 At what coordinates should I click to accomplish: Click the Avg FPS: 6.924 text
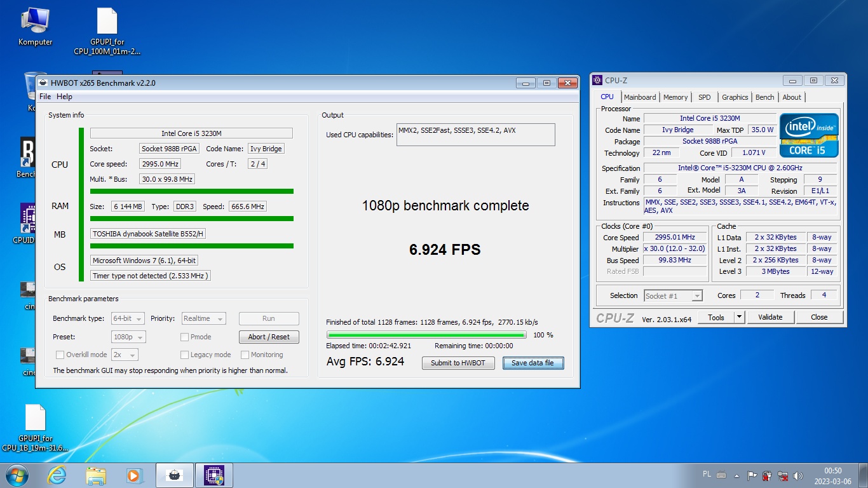pos(365,362)
